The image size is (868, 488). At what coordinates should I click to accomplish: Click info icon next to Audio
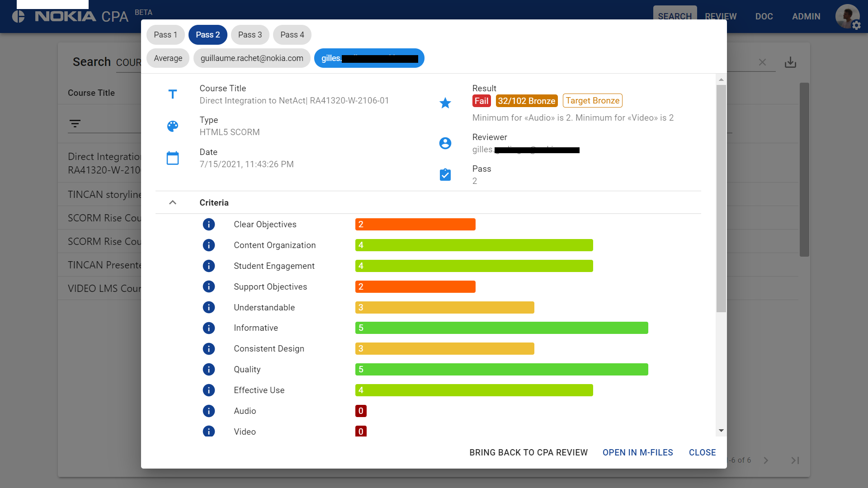point(208,411)
